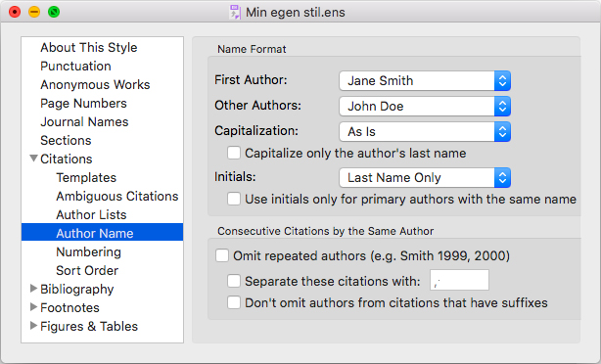This screenshot has width=601, height=364.
Task: Open Journal Names settings
Action: pos(84,122)
